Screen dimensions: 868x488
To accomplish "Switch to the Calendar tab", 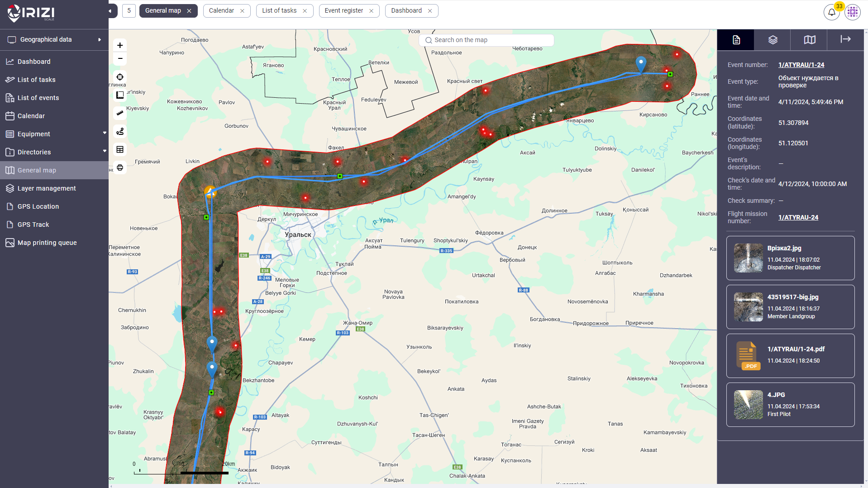I will pyautogui.click(x=221, y=10).
